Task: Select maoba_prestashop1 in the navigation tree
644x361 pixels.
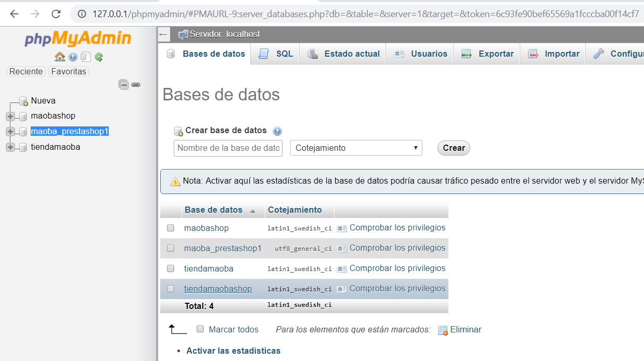Action: click(70, 131)
